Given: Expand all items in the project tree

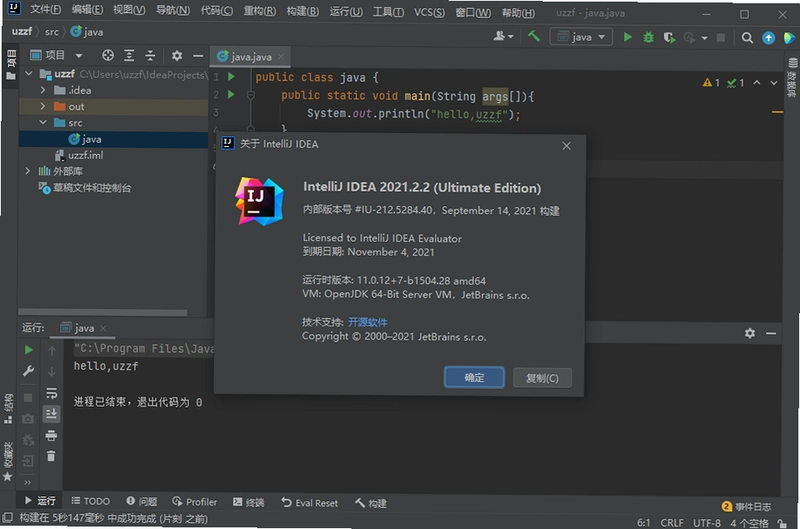Looking at the screenshot, I should point(129,55).
